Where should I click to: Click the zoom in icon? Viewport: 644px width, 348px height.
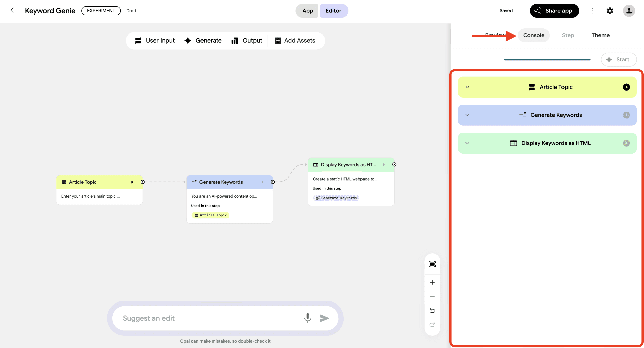click(x=432, y=282)
